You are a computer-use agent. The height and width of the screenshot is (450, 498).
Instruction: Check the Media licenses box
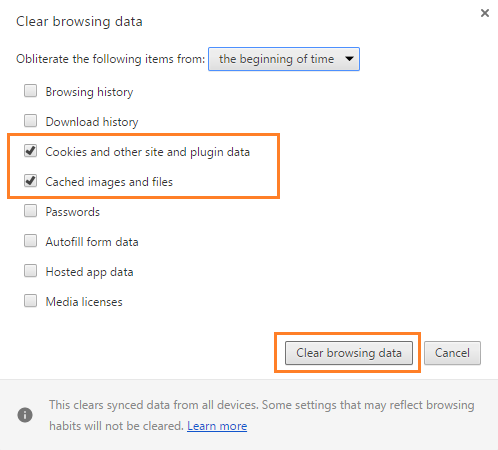(30, 301)
